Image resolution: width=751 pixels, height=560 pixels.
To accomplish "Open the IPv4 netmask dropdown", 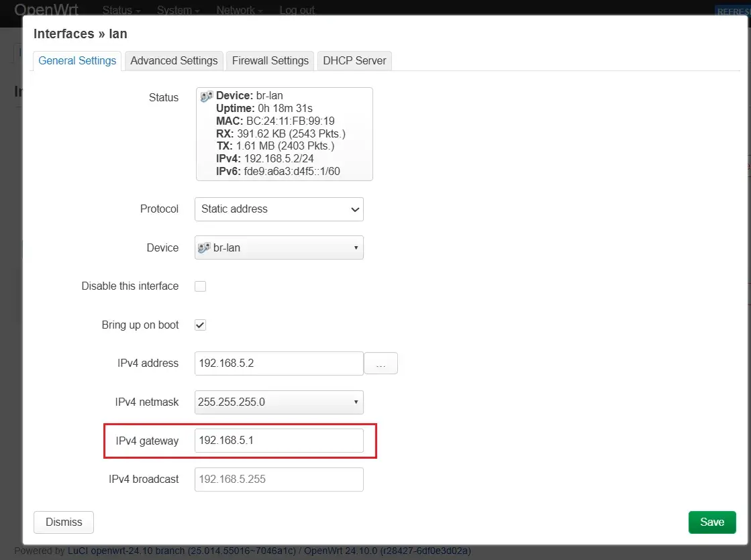I will 279,402.
